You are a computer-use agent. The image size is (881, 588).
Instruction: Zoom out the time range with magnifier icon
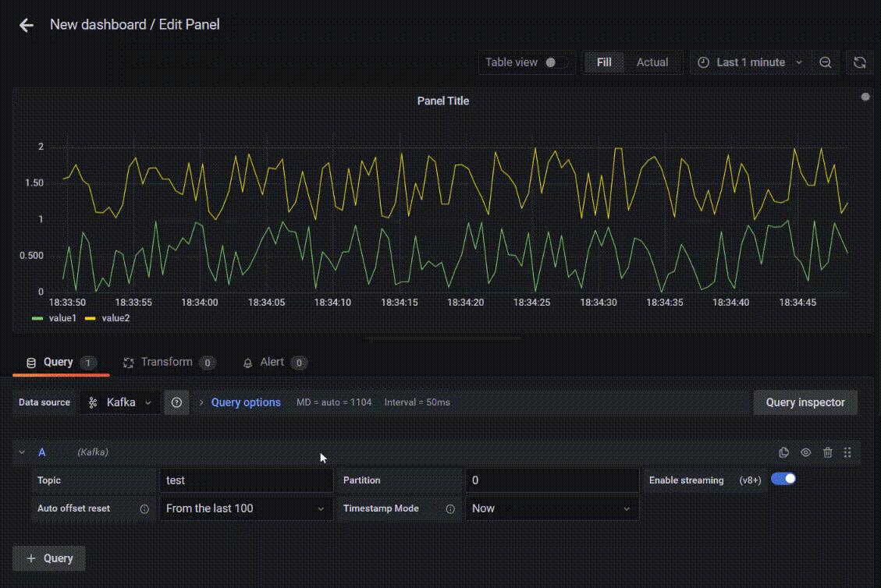point(826,62)
